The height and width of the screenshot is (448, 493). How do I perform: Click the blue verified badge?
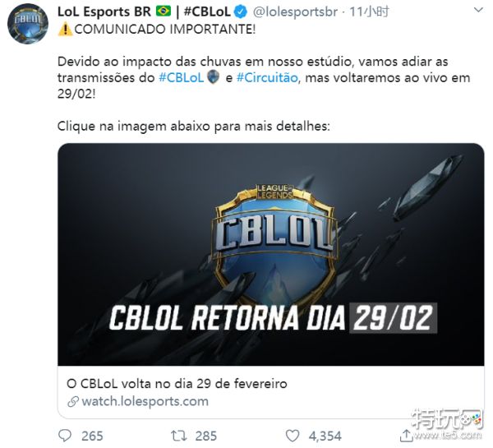241,12
